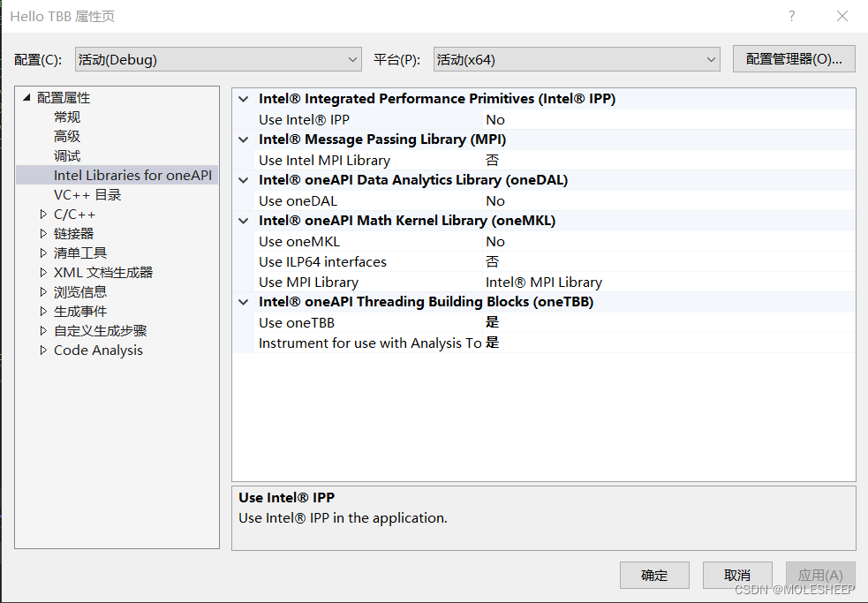Image resolution: width=868 pixels, height=603 pixels.
Task: Open the 平台(P) x64 dropdown
Action: click(x=712, y=59)
